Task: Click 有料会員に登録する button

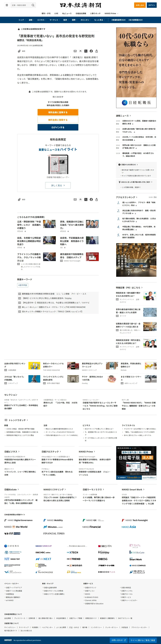Action: (58, 112)
